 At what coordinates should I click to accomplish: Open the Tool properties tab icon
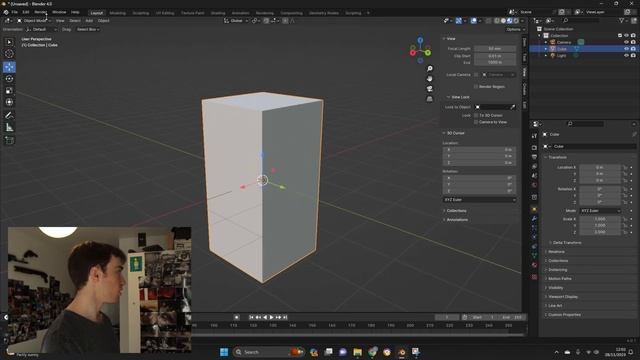(x=534, y=136)
